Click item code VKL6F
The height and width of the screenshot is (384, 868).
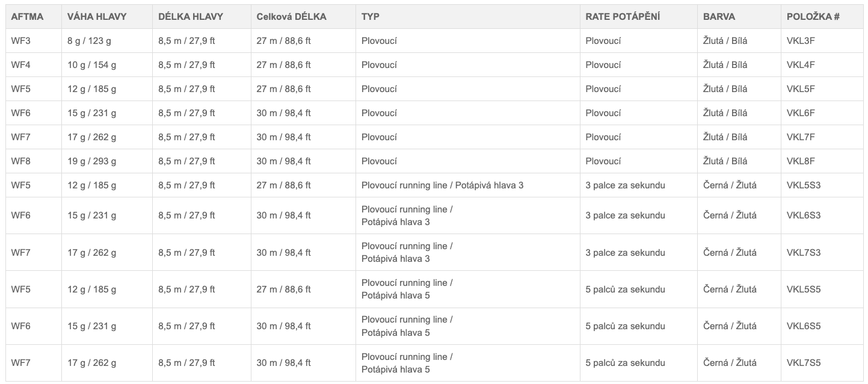pos(801,113)
